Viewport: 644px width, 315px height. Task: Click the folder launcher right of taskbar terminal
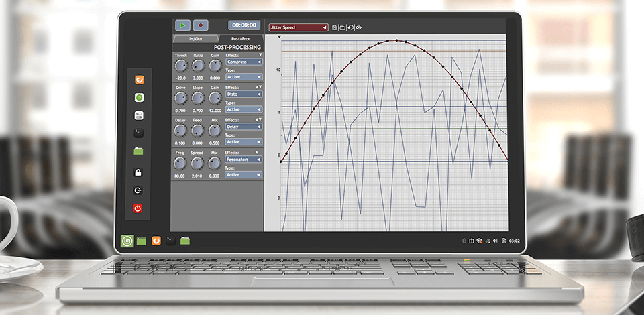pyautogui.click(x=185, y=241)
